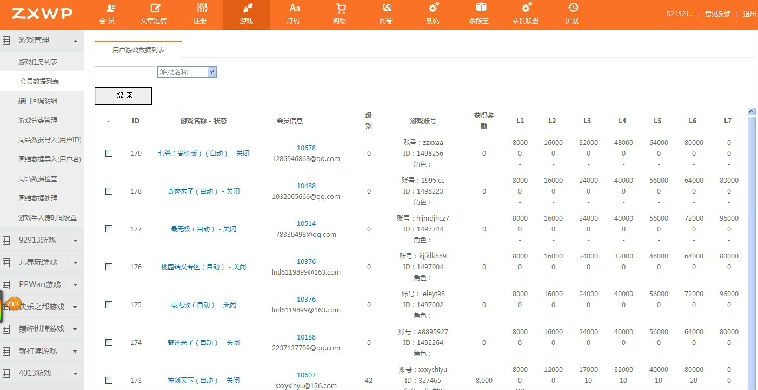Open the game name link in row 179
The height and width of the screenshot is (390, 758).
pyautogui.click(x=203, y=153)
